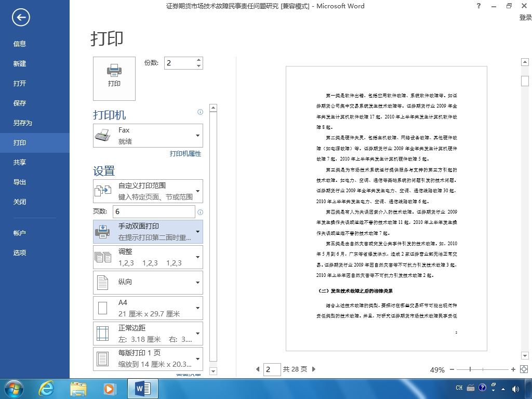Select 共享 in the backstage menu

(x=35, y=162)
